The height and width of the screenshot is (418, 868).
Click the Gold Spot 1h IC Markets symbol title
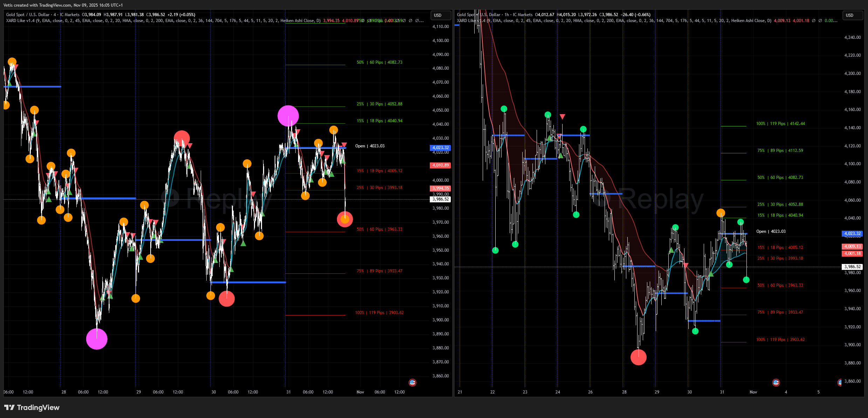pos(495,15)
